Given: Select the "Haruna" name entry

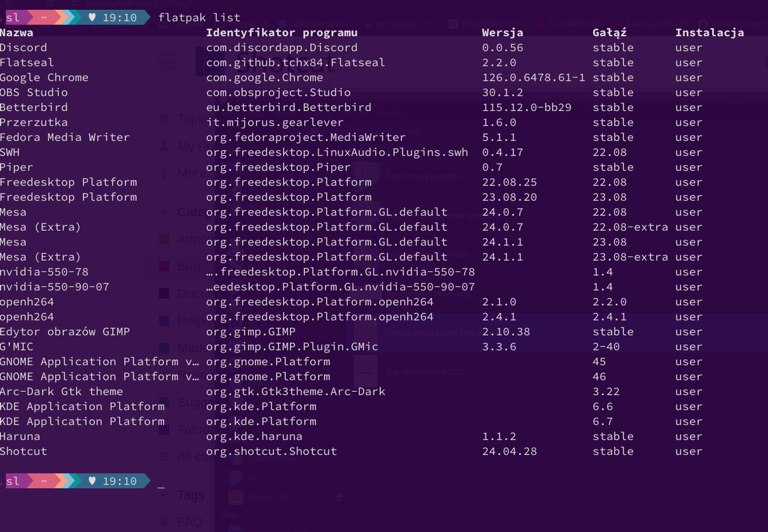Looking at the screenshot, I should [20, 436].
